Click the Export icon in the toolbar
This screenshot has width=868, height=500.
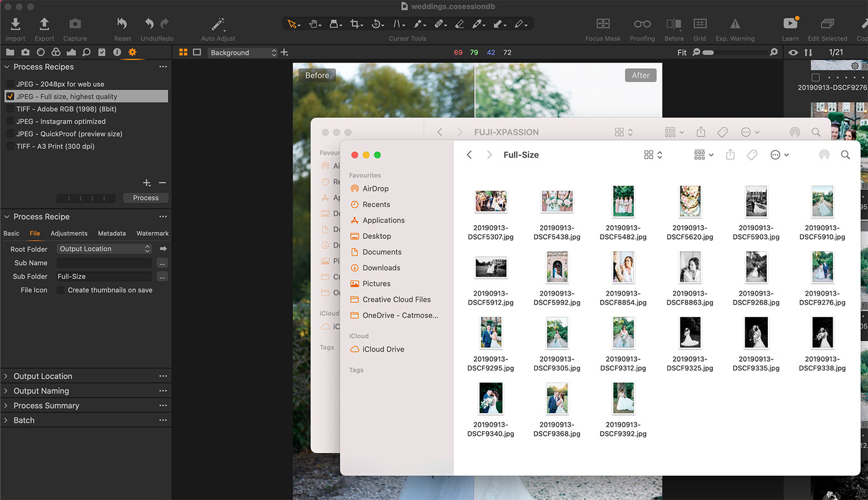click(x=44, y=24)
